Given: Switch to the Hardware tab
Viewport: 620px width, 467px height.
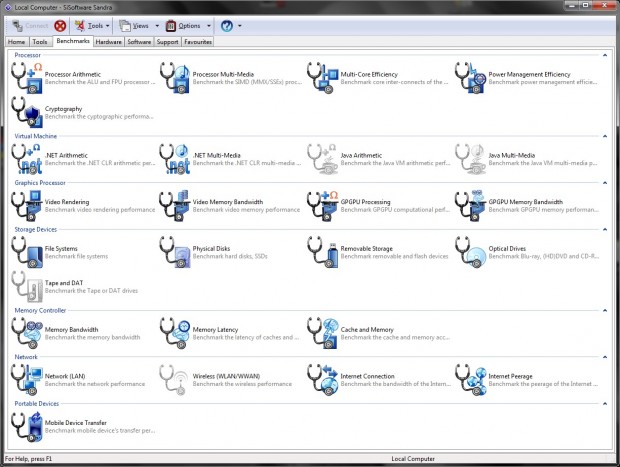Looking at the screenshot, I should (109, 42).
